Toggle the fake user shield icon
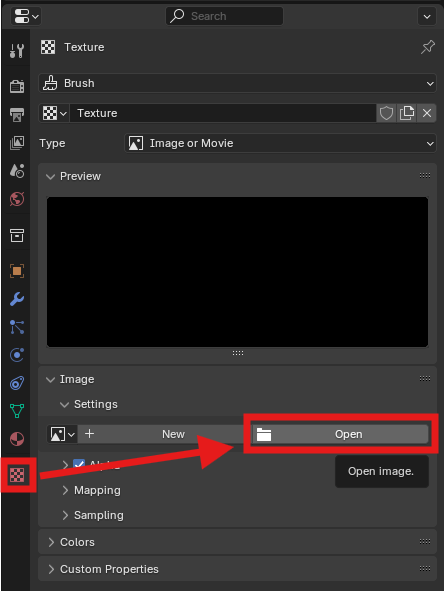 point(386,113)
